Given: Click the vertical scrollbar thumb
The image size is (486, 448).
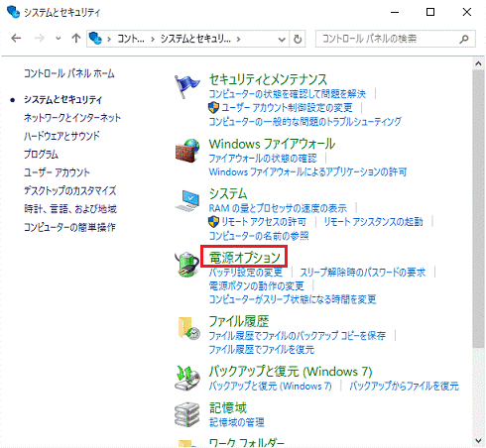Looking at the screenshot, I should click(478, 209).
